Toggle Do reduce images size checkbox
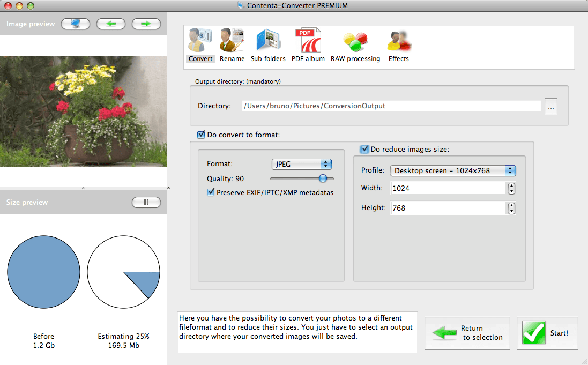This screenshot has height=365, width=588. [364, 149]
